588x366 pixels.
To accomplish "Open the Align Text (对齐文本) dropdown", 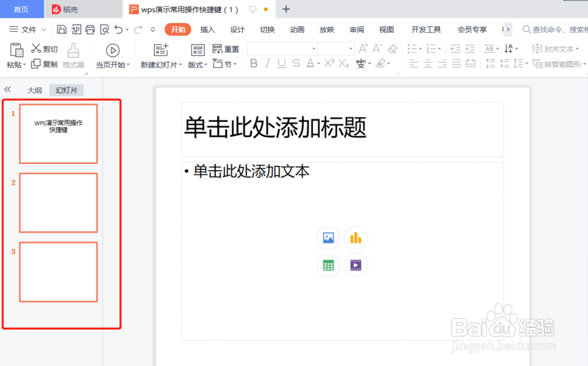I will pyautogui.click(x=555, y=49).
